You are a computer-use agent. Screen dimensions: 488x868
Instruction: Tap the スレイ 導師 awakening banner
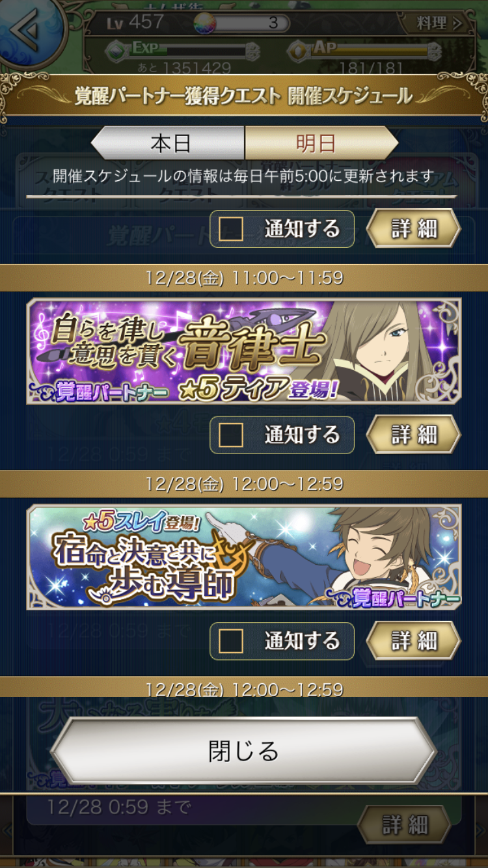244,557
